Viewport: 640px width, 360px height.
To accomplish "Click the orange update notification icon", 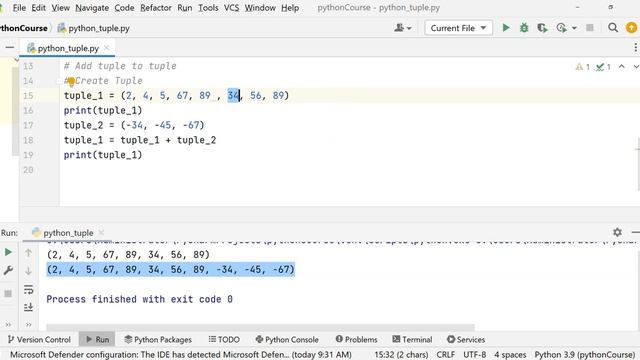I will click(x=631, y=28).
